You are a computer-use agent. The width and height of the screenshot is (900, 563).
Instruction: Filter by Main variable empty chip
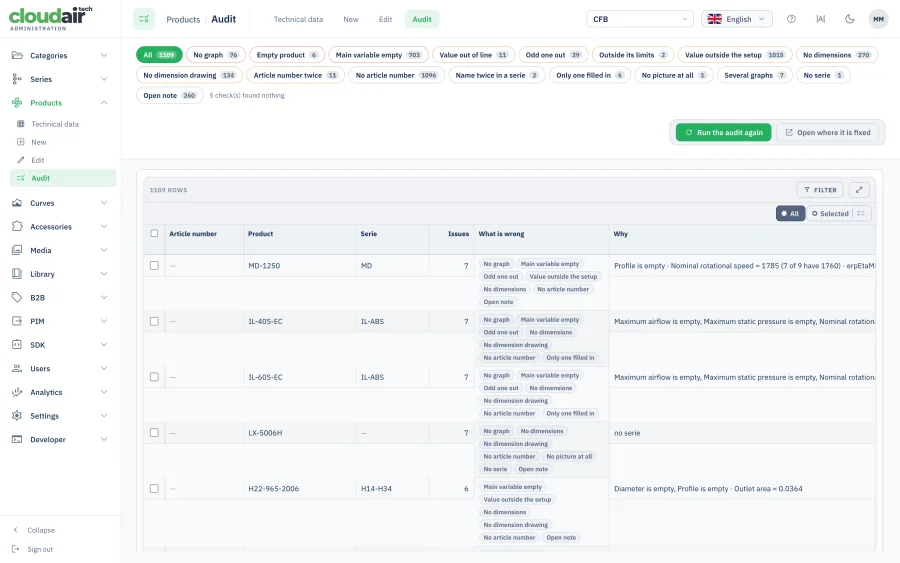tap(378, 55)
